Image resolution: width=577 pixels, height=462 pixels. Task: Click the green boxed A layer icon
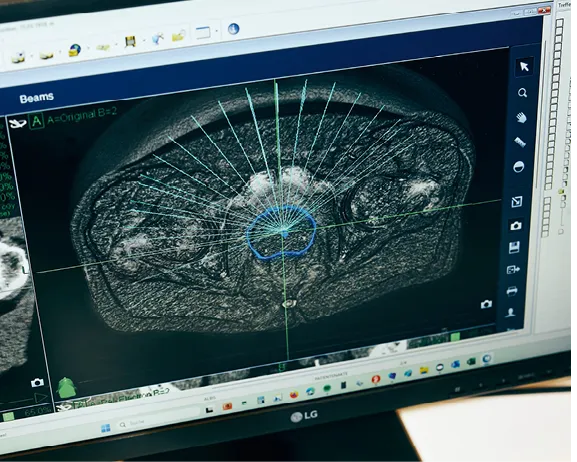36,120
